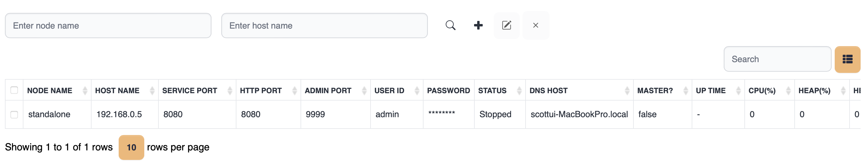Focus the Enter host name field

point(324,26)
